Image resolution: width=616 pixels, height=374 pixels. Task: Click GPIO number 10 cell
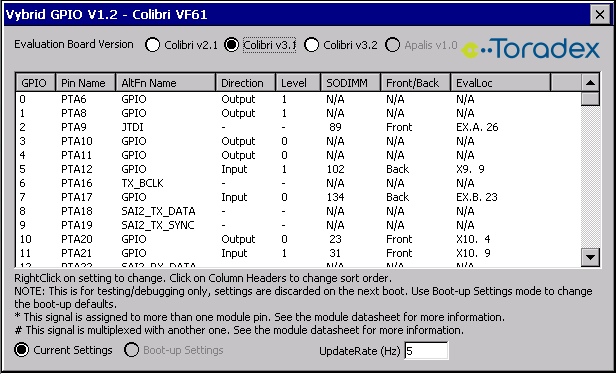26,239
